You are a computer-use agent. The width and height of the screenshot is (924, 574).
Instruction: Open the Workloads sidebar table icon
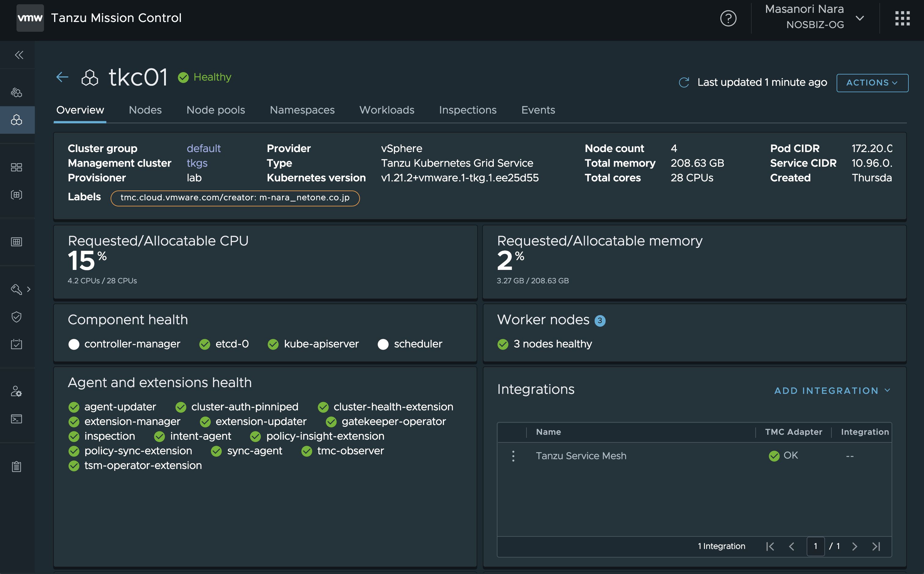click(16, 242)
